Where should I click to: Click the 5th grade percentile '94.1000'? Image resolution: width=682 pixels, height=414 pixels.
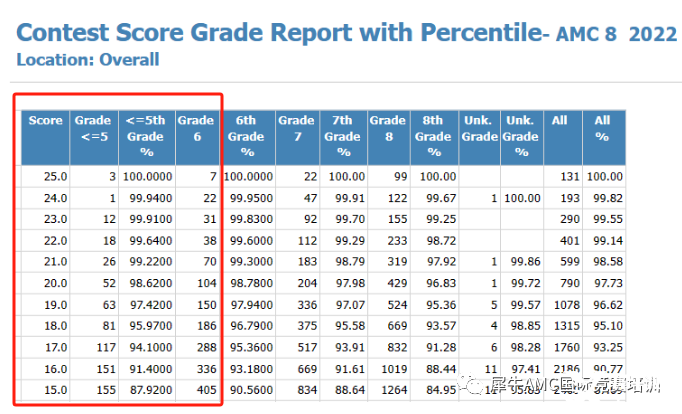click(151, 348)
